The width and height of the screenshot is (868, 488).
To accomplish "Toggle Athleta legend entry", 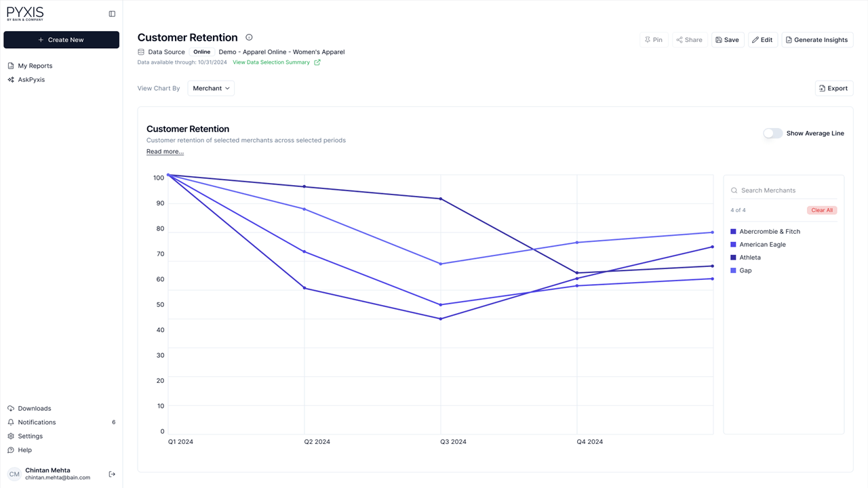I will pyautogui.click(x=745, y=258).
